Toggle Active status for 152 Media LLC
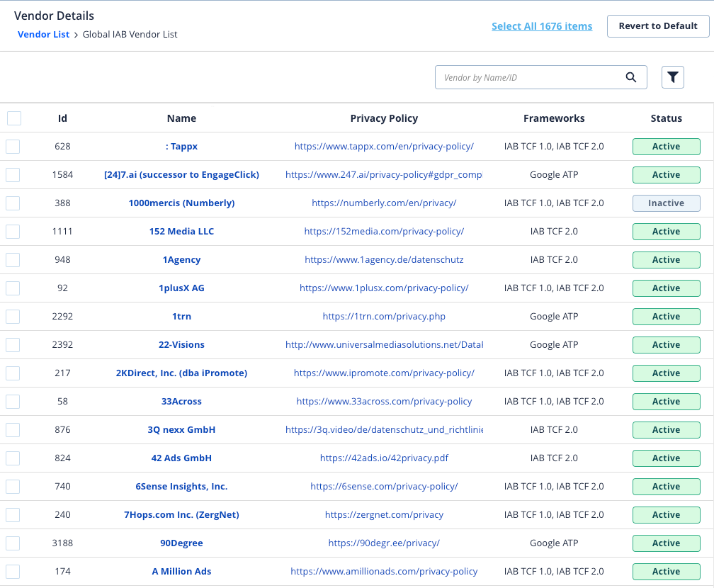Screen dimensions: 714x588 click(666, 232)
